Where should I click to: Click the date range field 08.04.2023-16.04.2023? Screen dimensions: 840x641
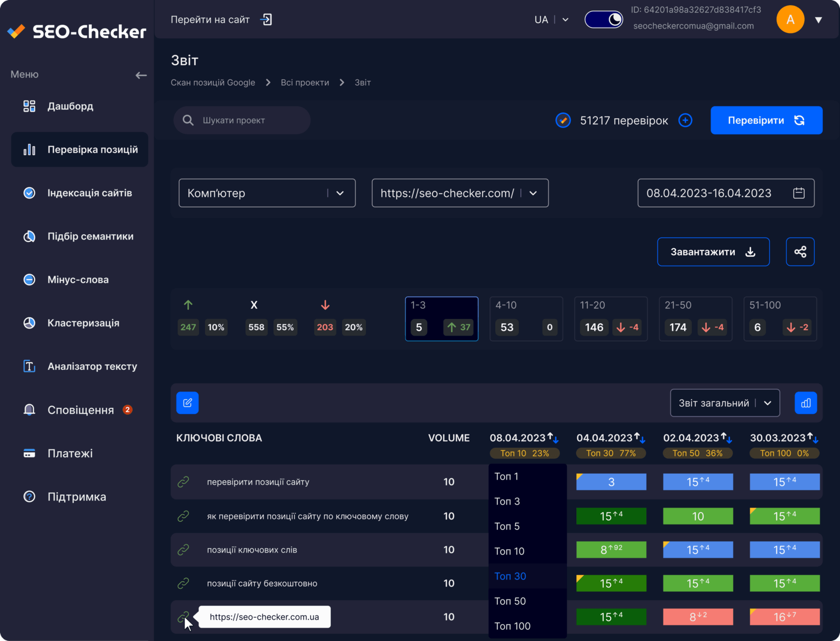pos(726,193)
